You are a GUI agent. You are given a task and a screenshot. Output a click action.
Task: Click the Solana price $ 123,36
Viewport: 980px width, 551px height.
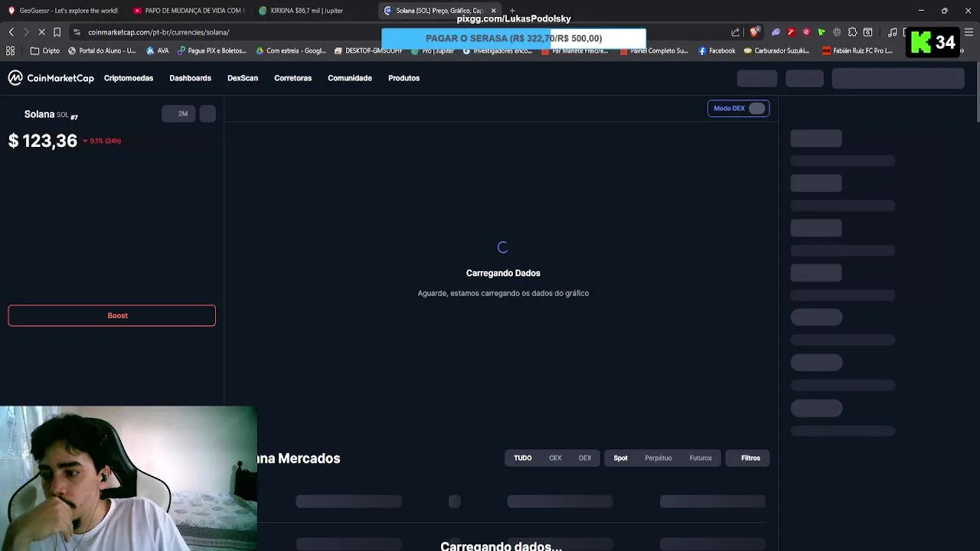[x=43, y=141]
